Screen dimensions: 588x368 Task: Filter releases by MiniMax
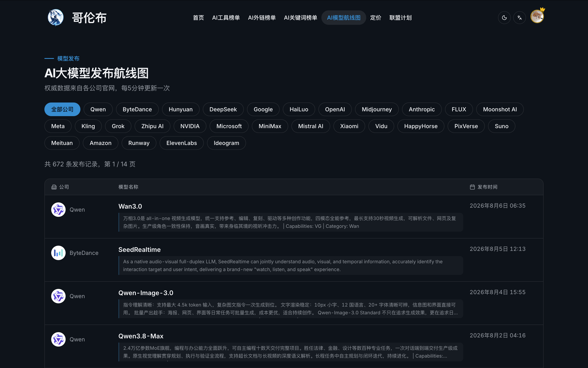270,126
